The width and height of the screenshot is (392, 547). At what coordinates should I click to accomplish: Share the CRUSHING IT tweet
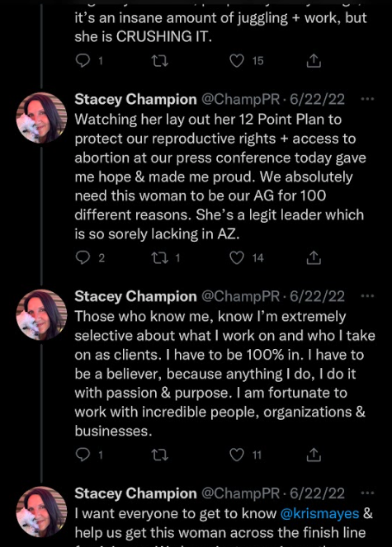[314, 61]
